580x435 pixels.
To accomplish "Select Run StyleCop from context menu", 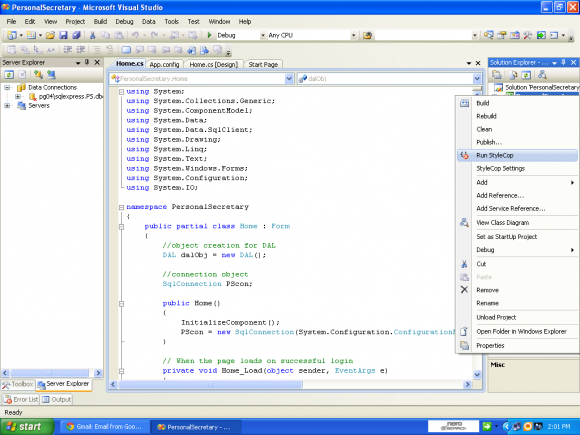I will coord(517,155).
